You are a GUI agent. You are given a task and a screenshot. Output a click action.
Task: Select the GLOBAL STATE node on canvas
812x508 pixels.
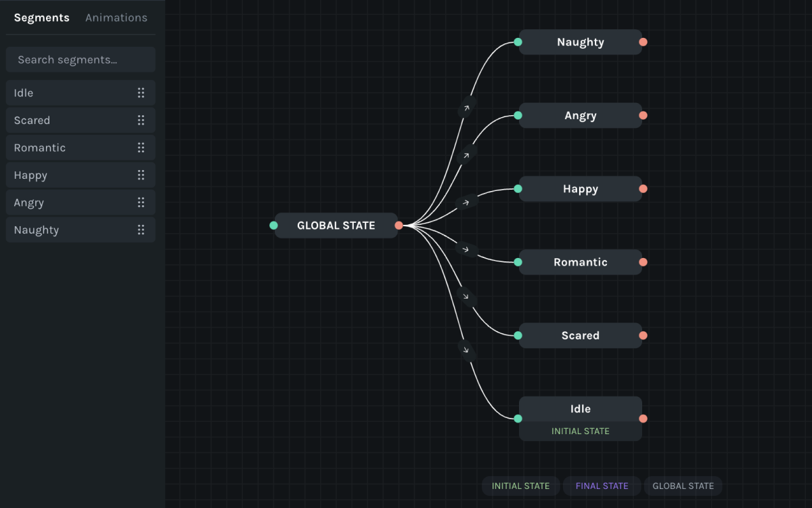(x=336, y=226)
